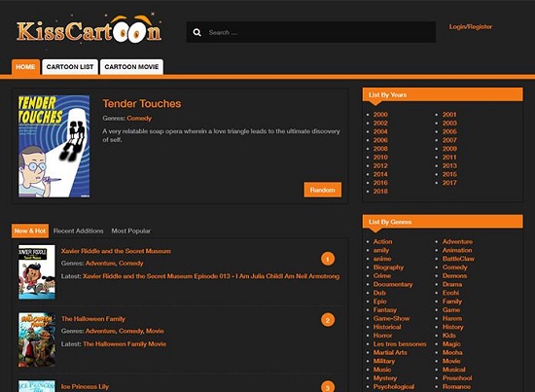Open Xavier Riddle and the Secret Museum title
Viewport: 535px width, 392px height.
point(116,251)
